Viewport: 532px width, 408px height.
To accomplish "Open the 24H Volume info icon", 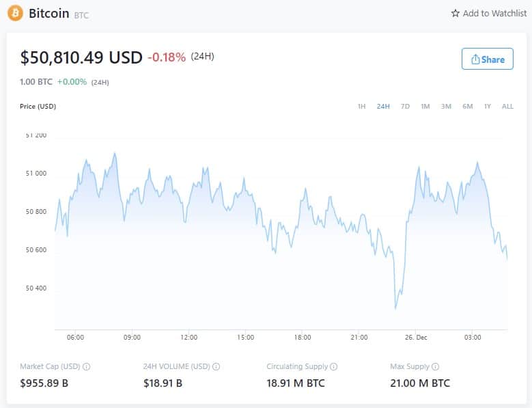I will click(x=216, y=366).
